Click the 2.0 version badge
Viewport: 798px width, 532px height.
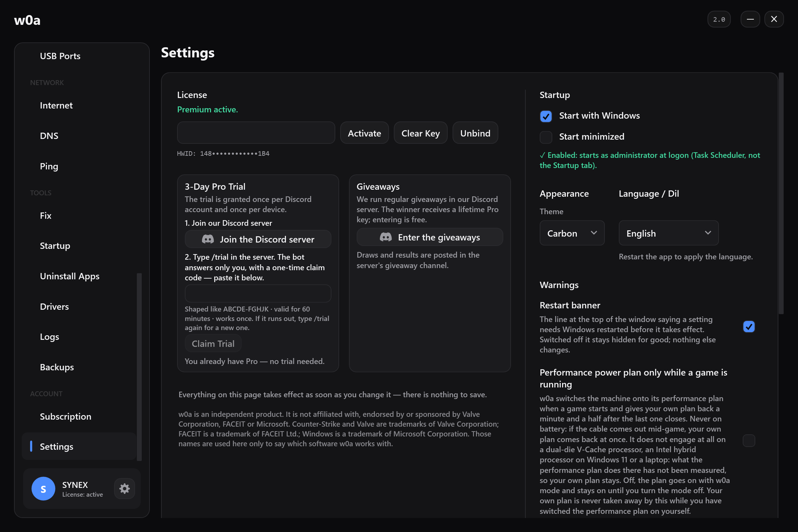(719, 19)
